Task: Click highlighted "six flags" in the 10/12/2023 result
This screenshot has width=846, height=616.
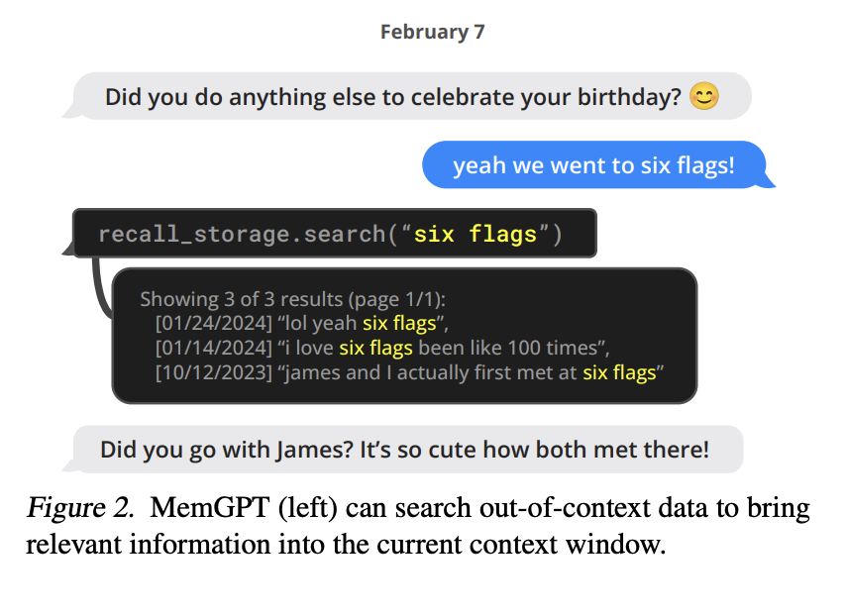Action: (618, 372)
